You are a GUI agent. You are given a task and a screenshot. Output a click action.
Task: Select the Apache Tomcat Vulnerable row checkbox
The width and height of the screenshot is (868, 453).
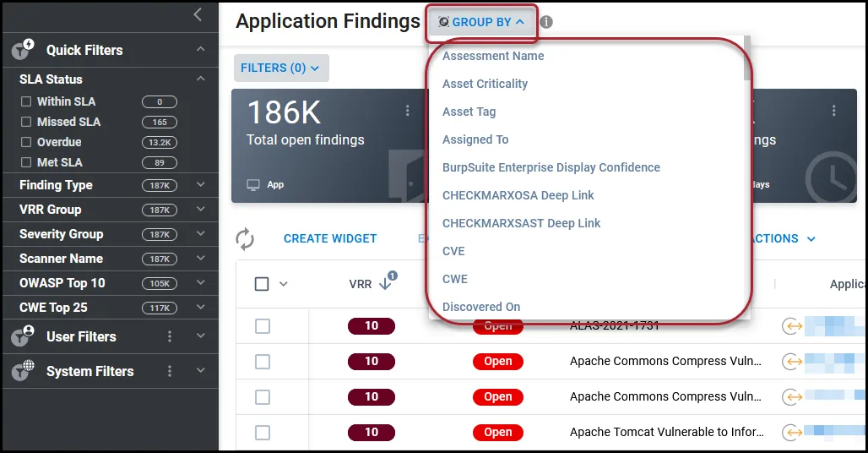tap(263, 433)
